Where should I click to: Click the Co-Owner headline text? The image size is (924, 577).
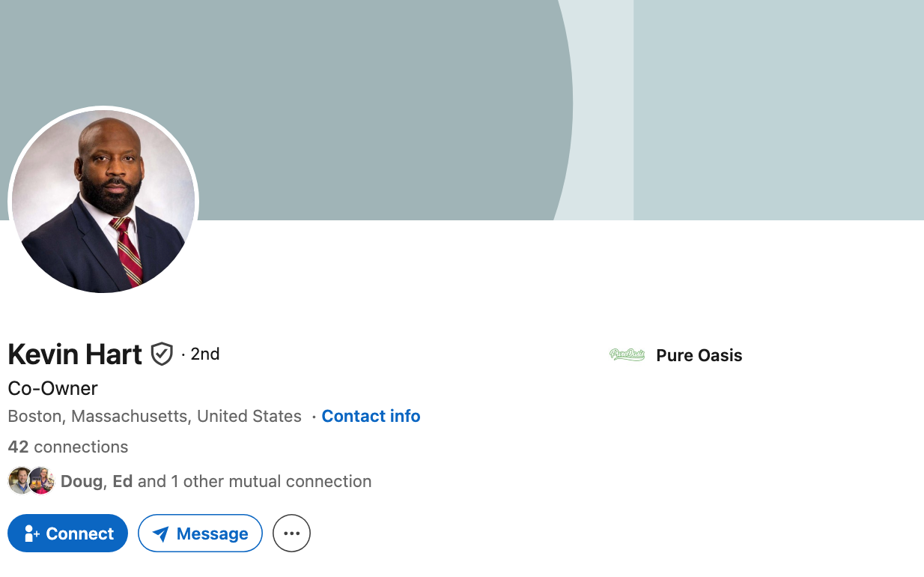pos(52,388)
